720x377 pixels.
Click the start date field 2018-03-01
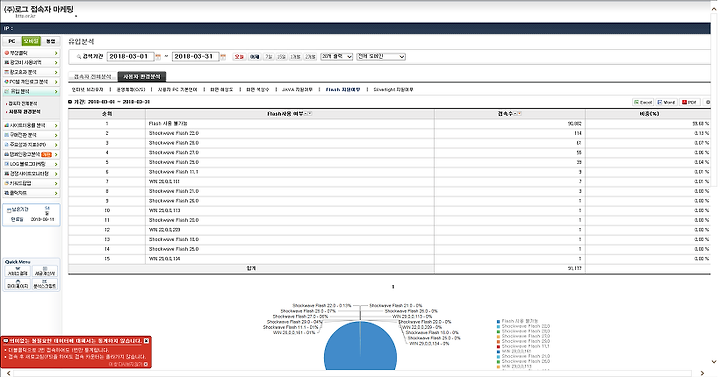pos(130,56)
